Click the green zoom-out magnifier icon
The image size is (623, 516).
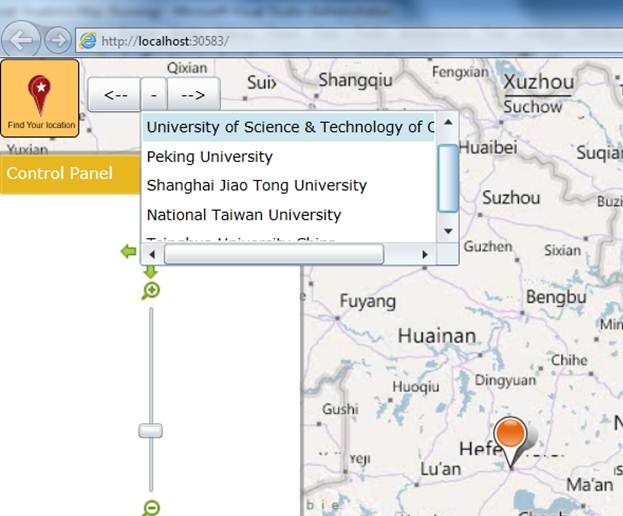[x=151, y=508]
